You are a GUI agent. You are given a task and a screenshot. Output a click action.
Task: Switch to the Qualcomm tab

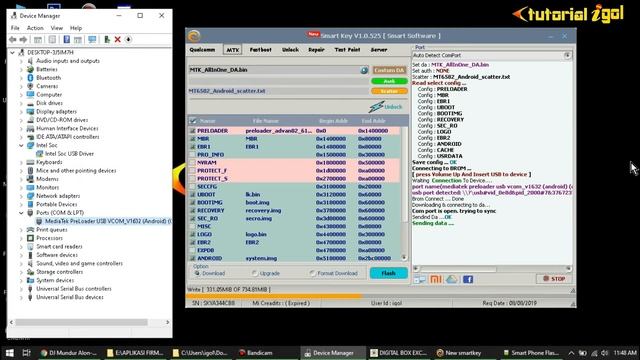pos(202,50)
